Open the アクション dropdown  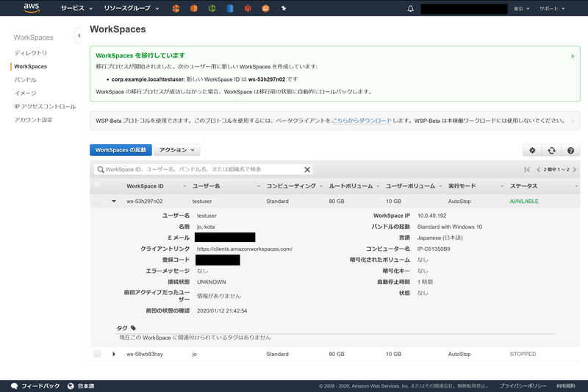176,150
